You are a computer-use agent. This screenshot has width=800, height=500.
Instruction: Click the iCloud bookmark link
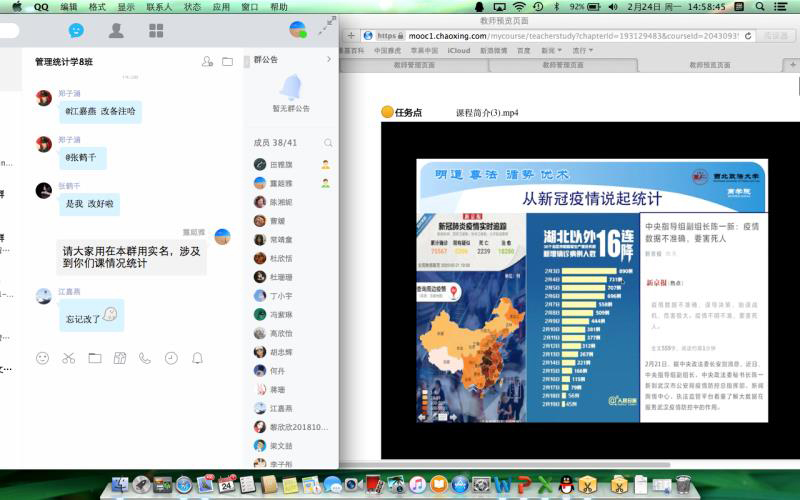coord(459,50)
